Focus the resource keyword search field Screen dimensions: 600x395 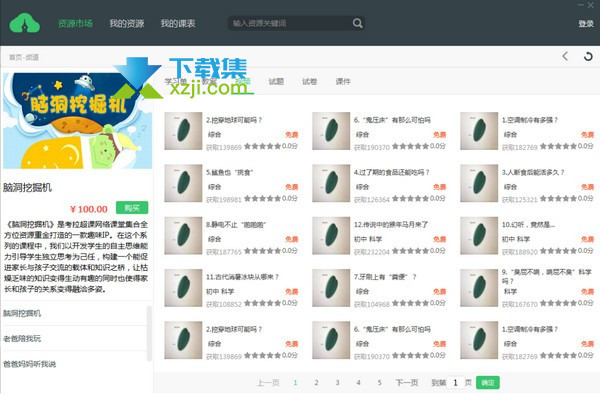click(x=291, y=23)
